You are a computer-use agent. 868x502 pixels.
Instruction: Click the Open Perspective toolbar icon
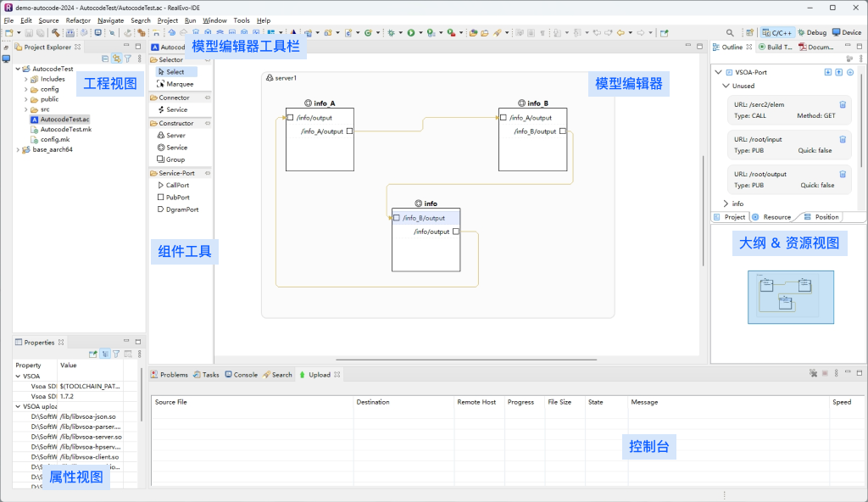tap(749, 33)
